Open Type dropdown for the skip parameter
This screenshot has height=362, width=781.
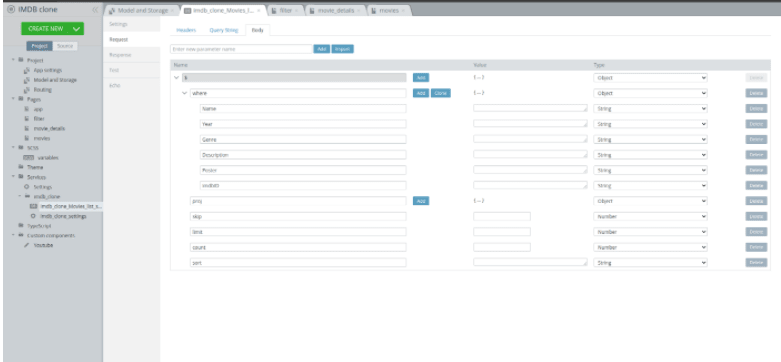[650, 217]
